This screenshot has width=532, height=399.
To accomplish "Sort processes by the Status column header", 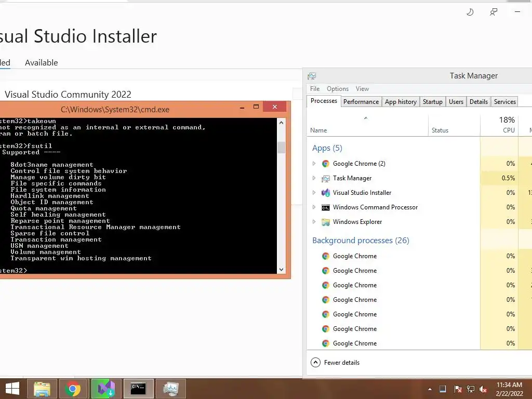I will click(454, 126).
